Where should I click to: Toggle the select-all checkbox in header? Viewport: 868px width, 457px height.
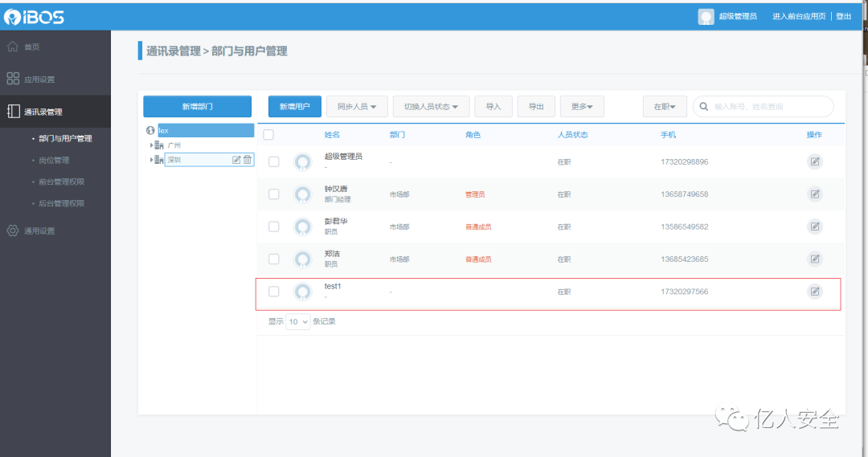point(268,134)
